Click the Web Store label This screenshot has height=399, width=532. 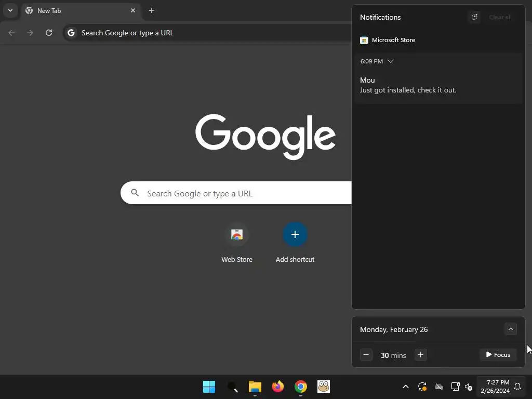pos(237,260)
